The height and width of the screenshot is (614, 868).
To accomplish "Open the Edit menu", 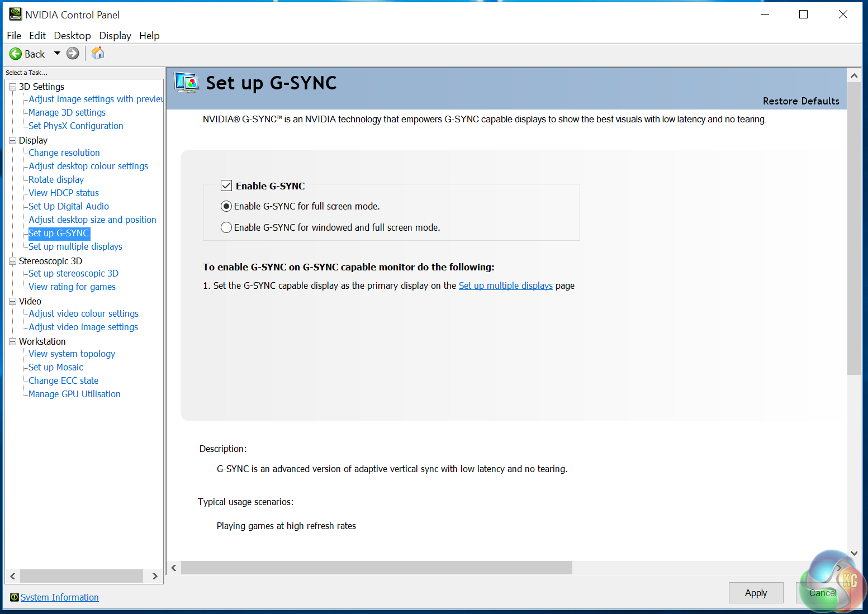I will (x=37, y=36).
